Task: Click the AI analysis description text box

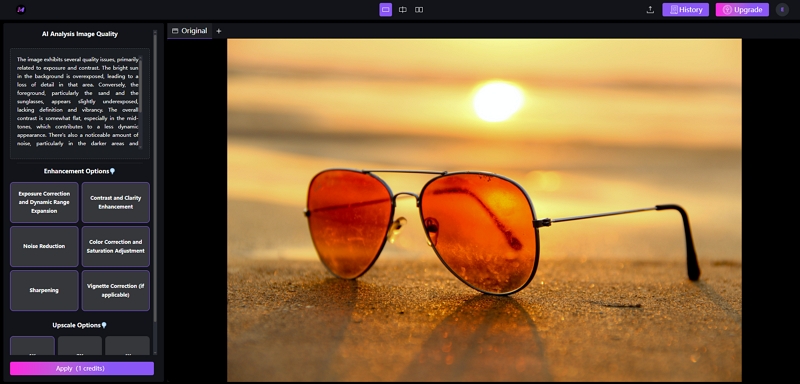Action: 80,104
